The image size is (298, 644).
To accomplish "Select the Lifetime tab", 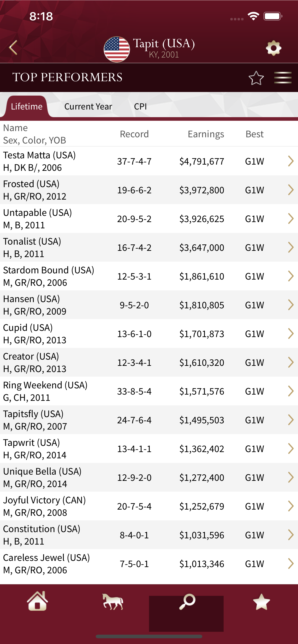I will click(x=27, y=107).
